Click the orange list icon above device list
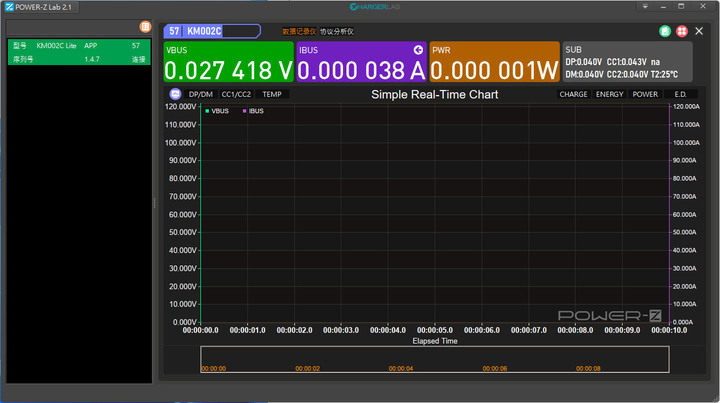 [145, 27]
